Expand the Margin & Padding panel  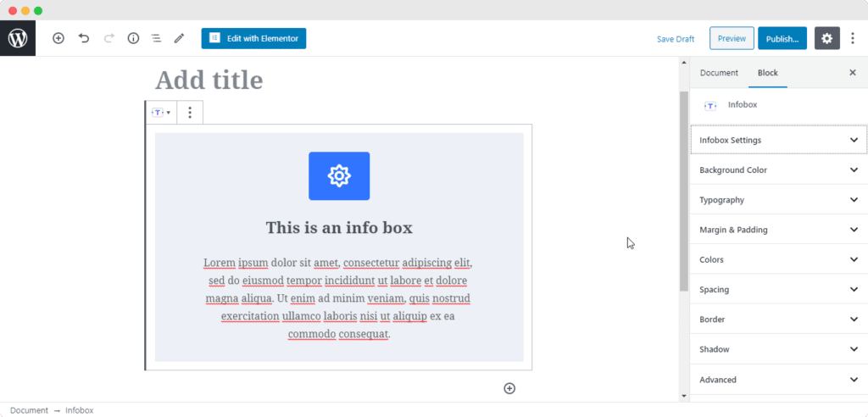pos(778,230)
